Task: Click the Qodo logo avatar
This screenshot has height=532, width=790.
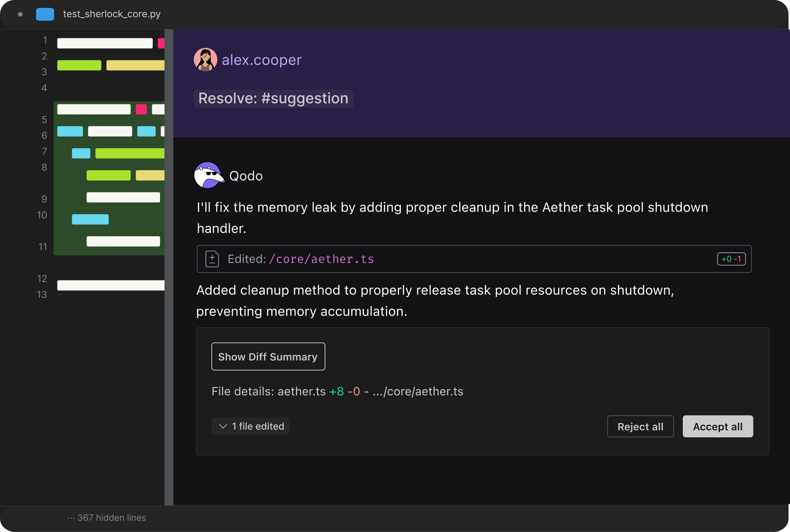Action: (x=208, y=175)
